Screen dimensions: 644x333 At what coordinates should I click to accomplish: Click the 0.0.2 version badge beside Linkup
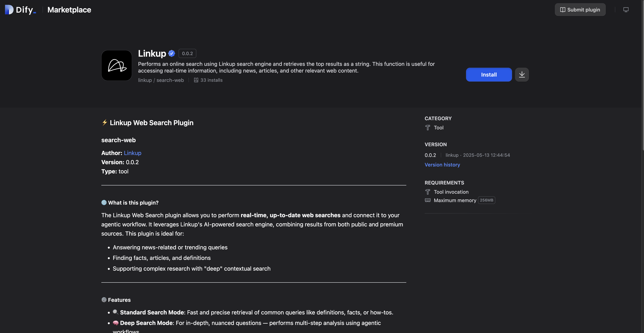[x=187, y=53]
